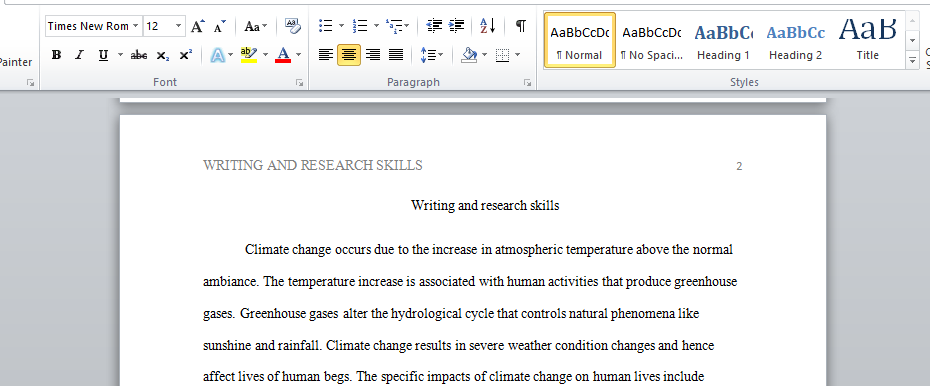Open the font color dropdown arrow
Image resolution: width=930 pixels, height=386 pixels.
(x=298, y=55)
